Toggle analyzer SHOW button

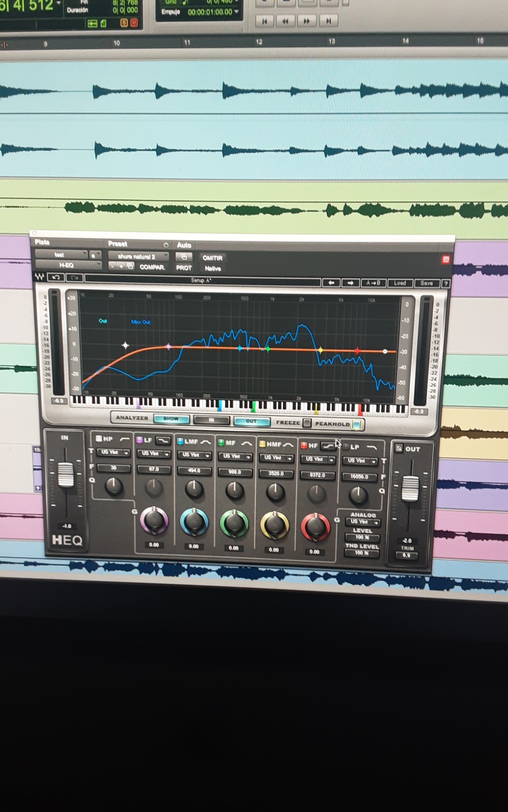pyautogui.click(x=171, y=419)
